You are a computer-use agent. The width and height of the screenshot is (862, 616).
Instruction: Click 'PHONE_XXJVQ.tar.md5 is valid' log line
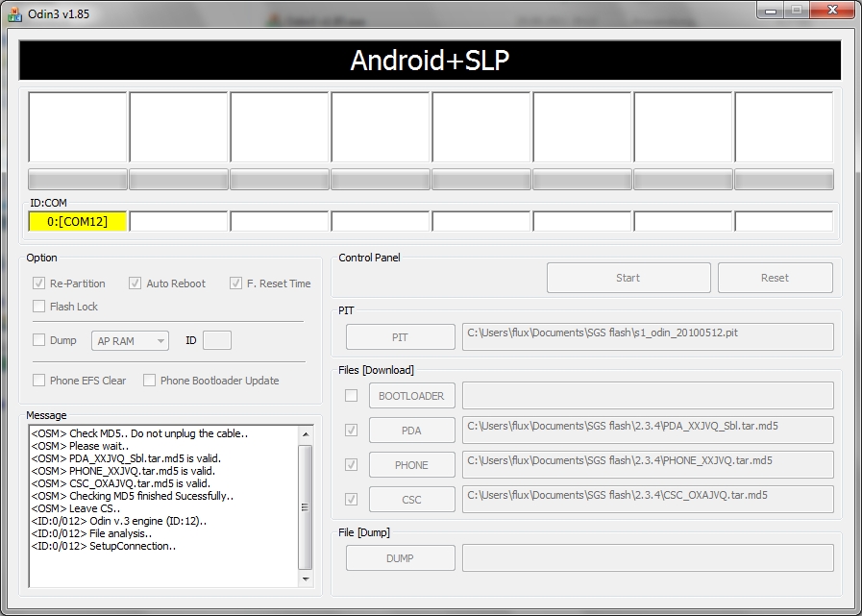point(123,471)
